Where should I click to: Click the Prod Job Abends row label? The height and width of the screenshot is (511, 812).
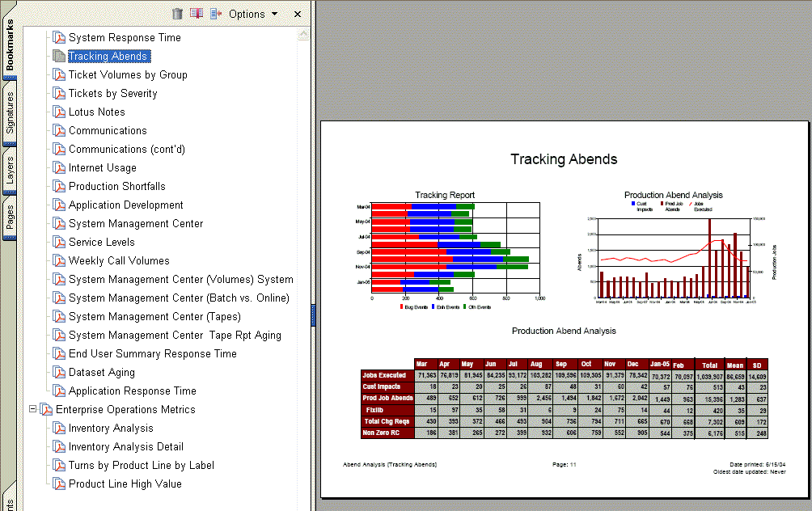coord(387,398)
